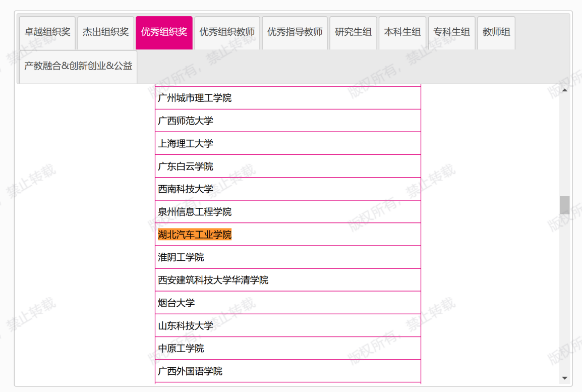Show the 研究生组 tab
This screenshot has height=392, width=582.
point(353,32)
